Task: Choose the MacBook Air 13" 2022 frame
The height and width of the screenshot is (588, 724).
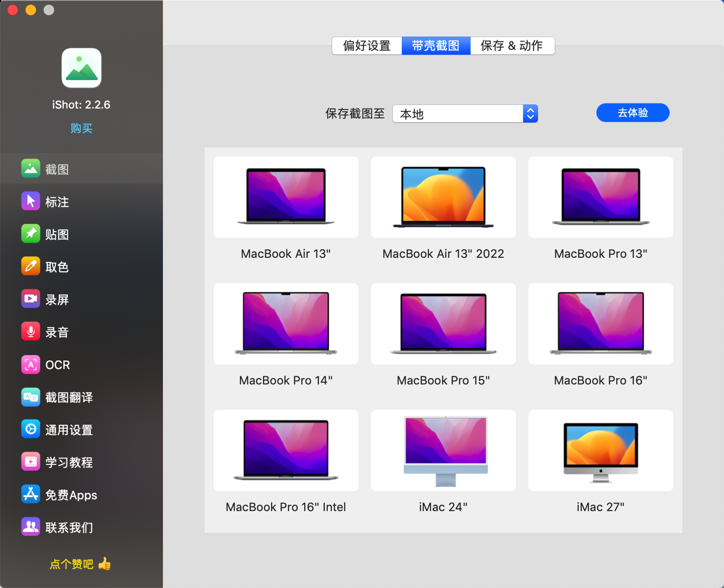Action: (443, 197)
